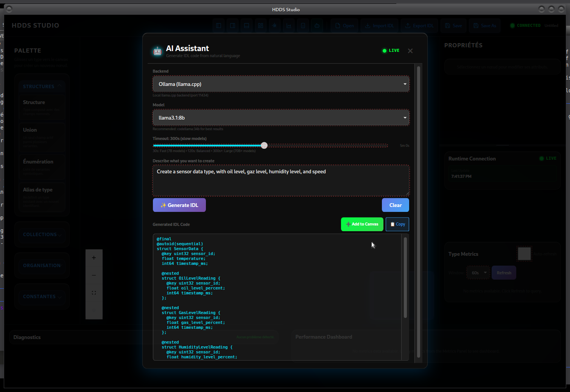Click the fit view icon on canvas controls
Image resolution: width=570 pixels, height=392 pixels.
point(94,293)
